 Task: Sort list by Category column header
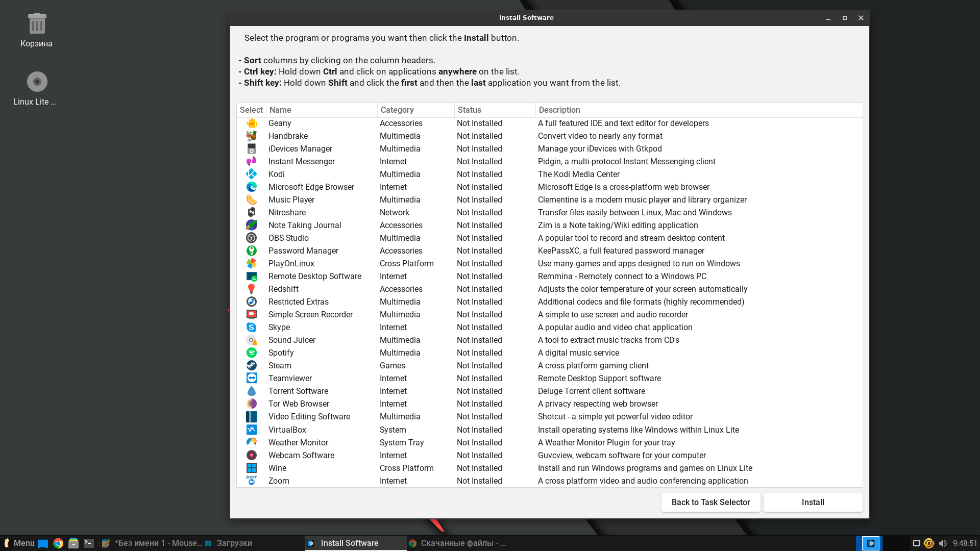tap(397, 110)
